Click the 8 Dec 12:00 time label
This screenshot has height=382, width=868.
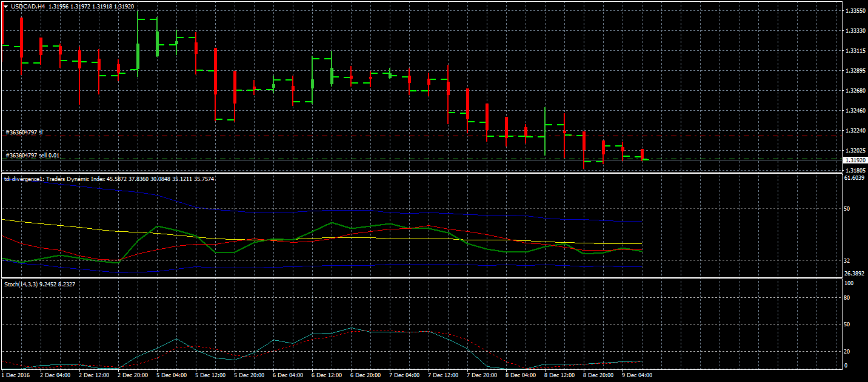click(559, 375)
